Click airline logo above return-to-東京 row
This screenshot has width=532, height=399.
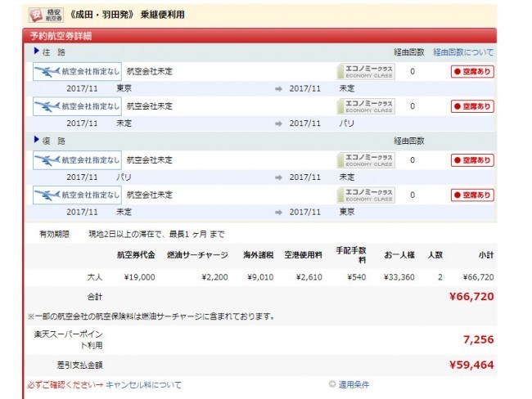77,195
